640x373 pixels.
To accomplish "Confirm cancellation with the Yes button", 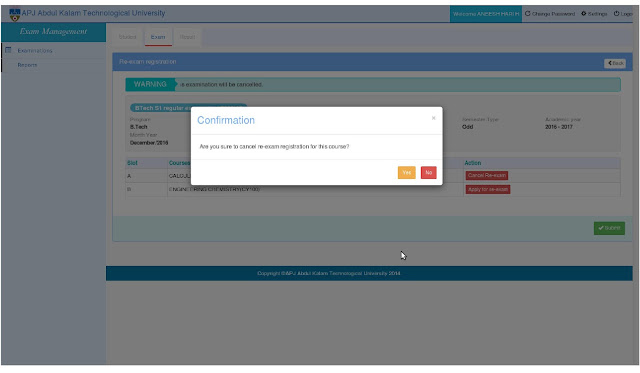I will tap(407, 172).
